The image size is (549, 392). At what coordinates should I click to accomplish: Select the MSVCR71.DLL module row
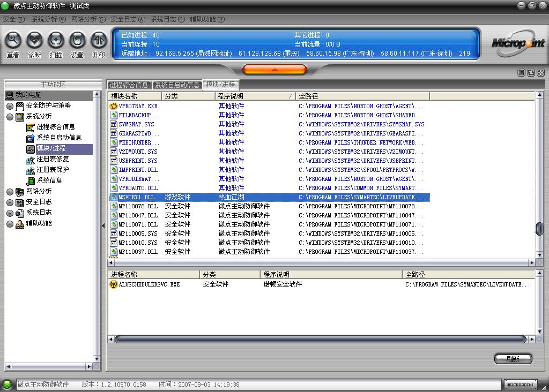269,197
